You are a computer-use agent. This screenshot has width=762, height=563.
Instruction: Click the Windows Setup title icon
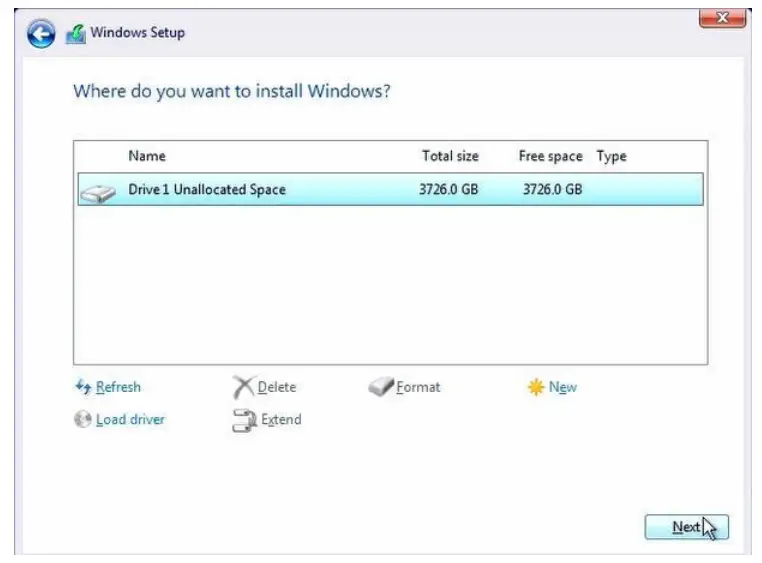coord(76,34)
